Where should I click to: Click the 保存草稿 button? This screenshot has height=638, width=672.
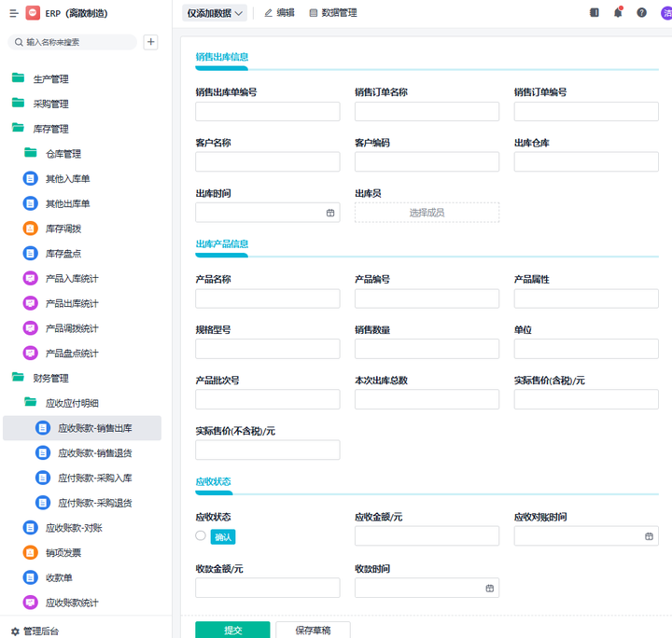[313, 630]
